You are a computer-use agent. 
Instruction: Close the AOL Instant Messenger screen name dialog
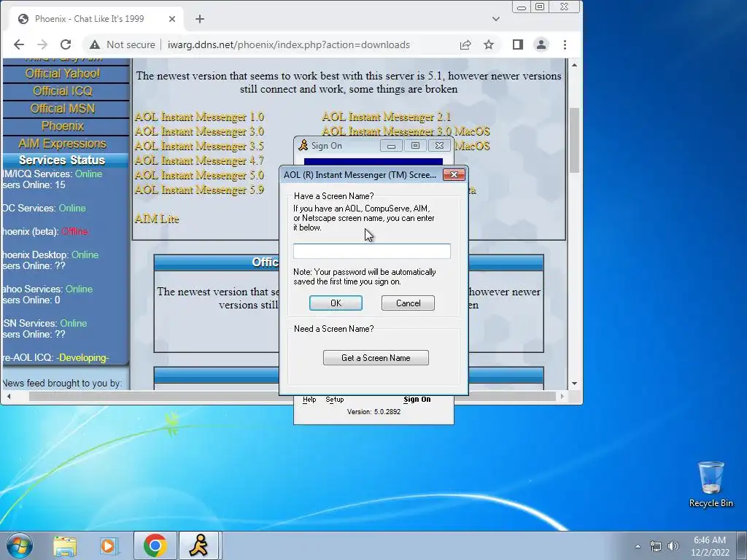click(454, 175)
